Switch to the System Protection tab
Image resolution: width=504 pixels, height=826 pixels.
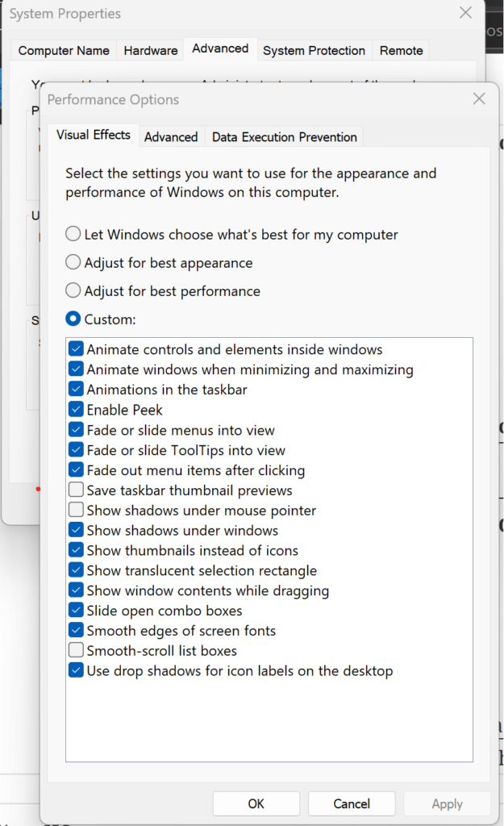[x=314, y=50]
